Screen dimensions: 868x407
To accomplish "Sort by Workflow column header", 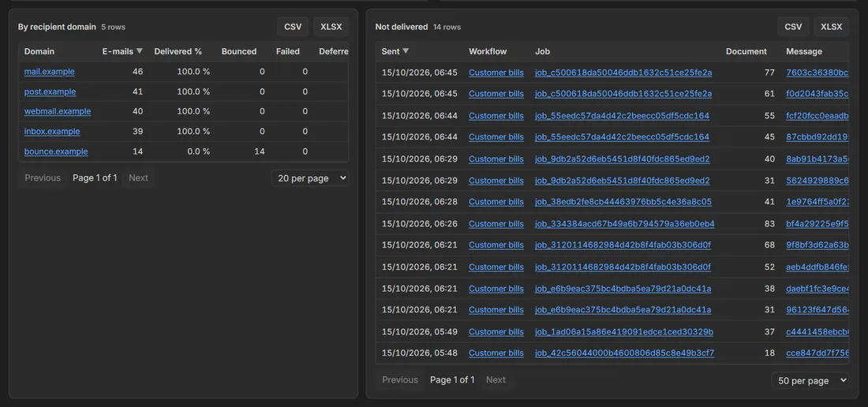I will tap(488, 51).
